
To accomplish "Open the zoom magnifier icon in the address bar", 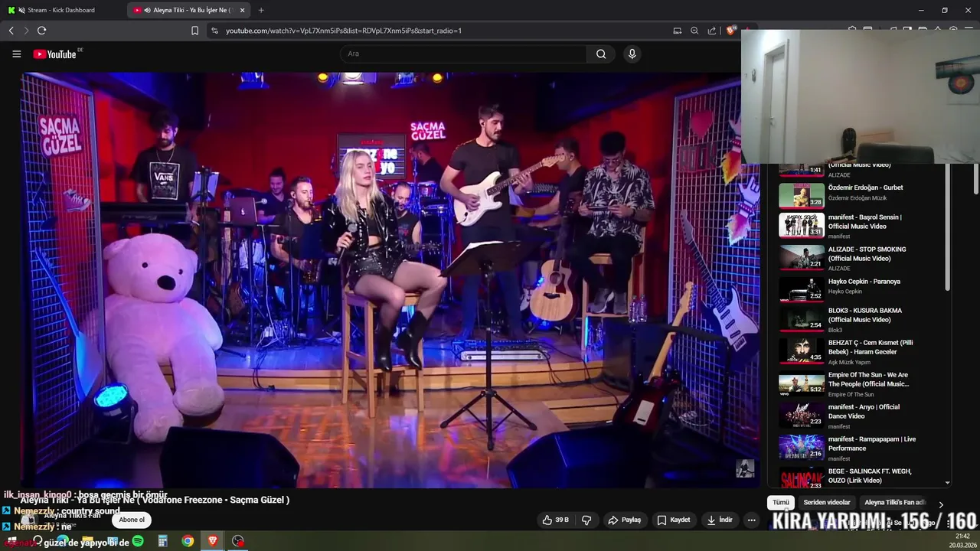I will tap(694, 31).
